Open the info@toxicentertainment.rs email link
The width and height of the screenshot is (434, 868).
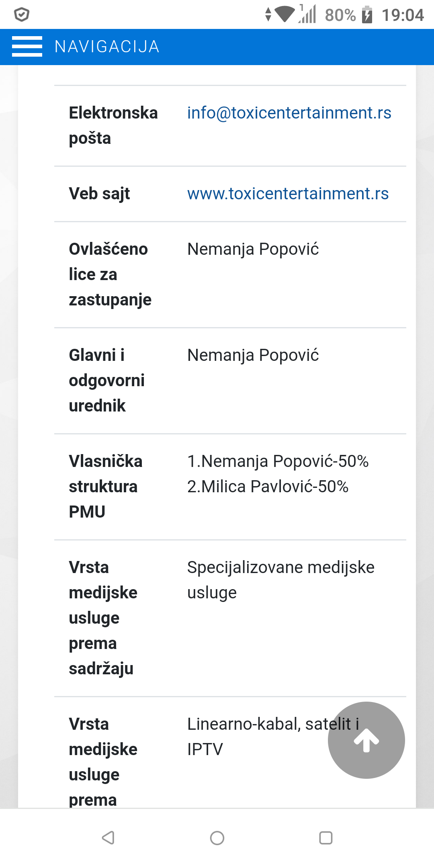point(289,113)
